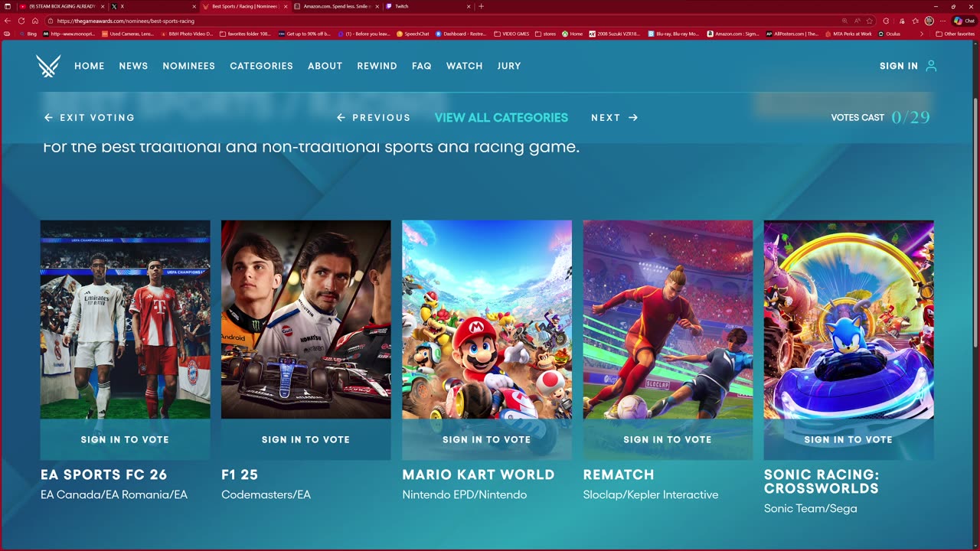Open the Bing bookmark
Screen dimensions: 980x551
(28, 34)
